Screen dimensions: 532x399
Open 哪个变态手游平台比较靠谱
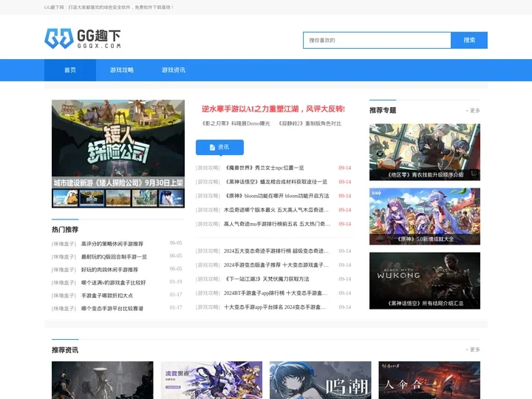(x=112, y=308)
